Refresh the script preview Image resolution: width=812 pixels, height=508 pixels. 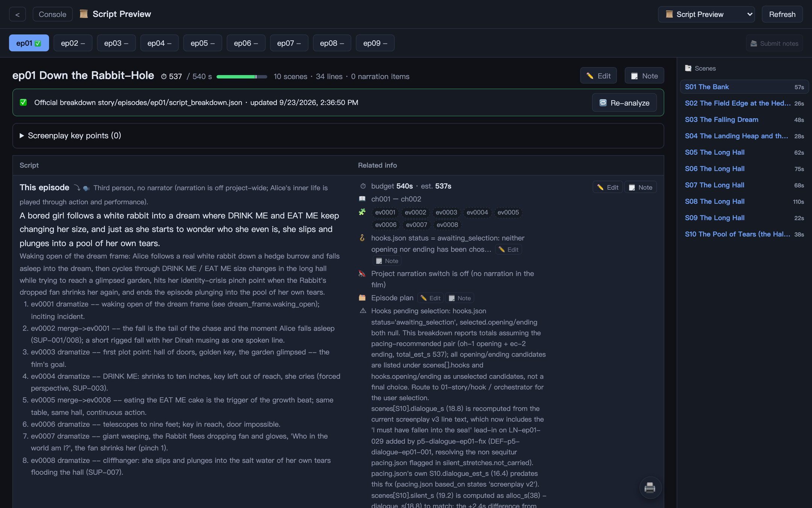[782, 14]
